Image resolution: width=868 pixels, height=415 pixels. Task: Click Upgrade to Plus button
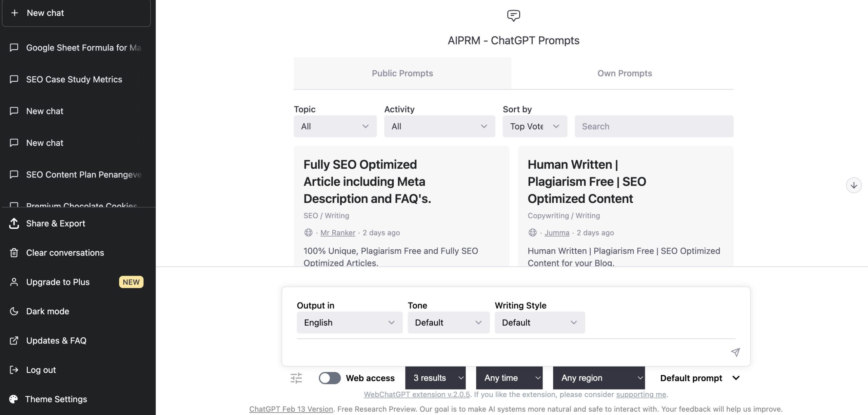pos(58,282)
